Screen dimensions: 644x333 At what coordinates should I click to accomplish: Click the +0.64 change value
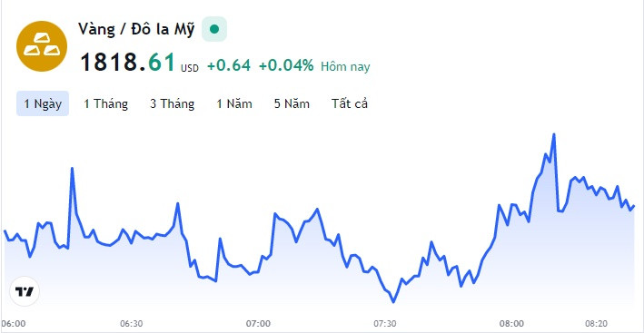pos(229,65)
